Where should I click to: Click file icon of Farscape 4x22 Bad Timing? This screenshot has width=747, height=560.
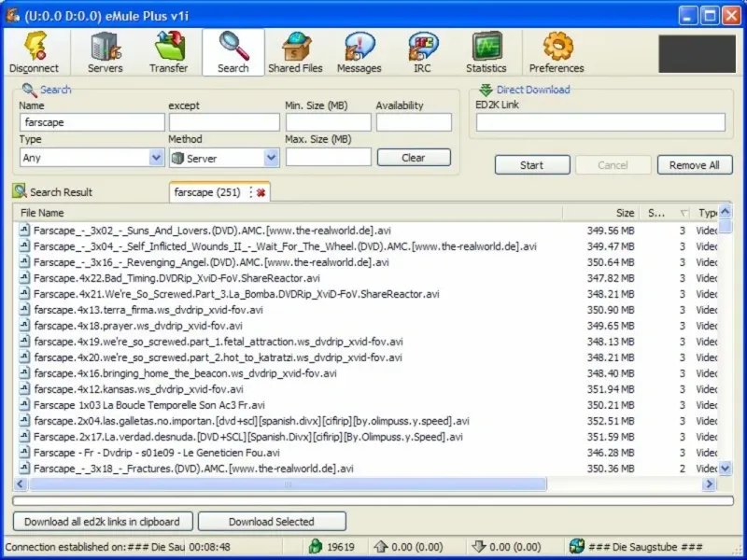coord(24,278)
